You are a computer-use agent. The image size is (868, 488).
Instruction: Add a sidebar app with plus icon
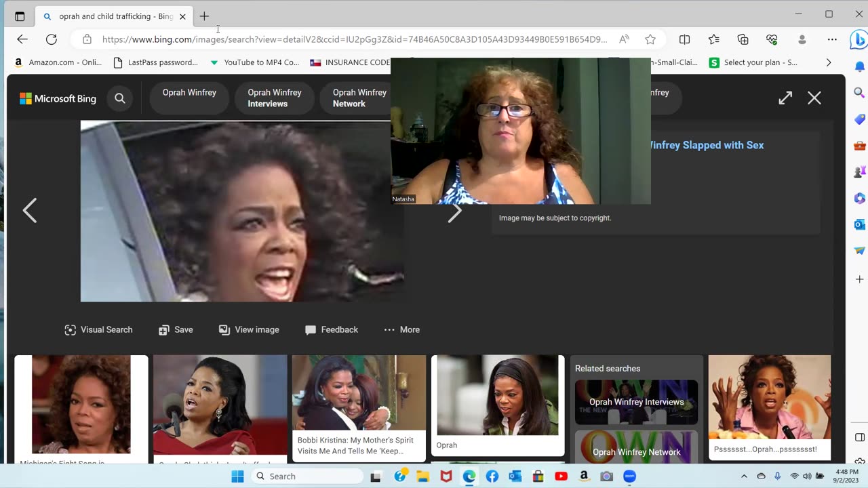(859, 279)
